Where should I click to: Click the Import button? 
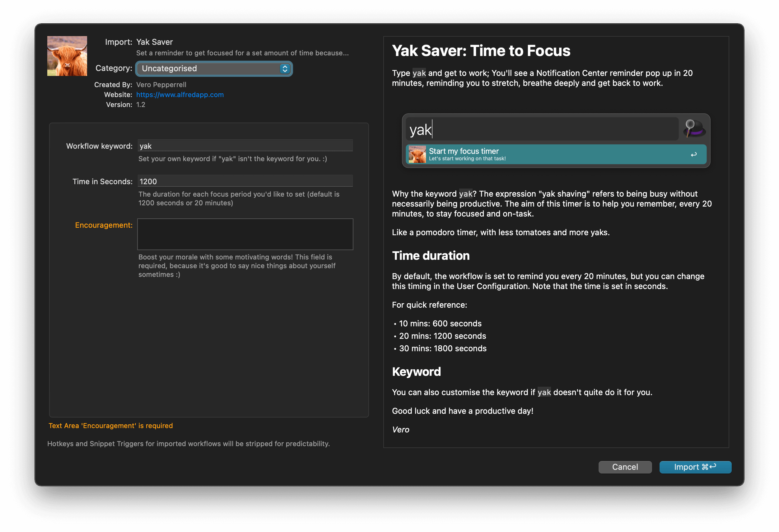click(695, 467)
